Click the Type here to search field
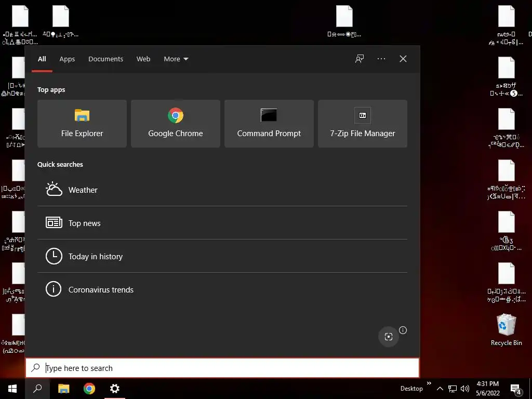The height and width of the screenshot is (399, 532). point(222,368)
